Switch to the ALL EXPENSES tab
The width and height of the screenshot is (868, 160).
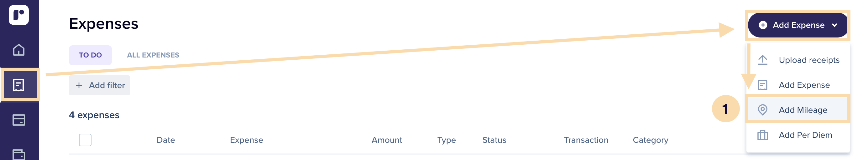(x=153, y=55)
